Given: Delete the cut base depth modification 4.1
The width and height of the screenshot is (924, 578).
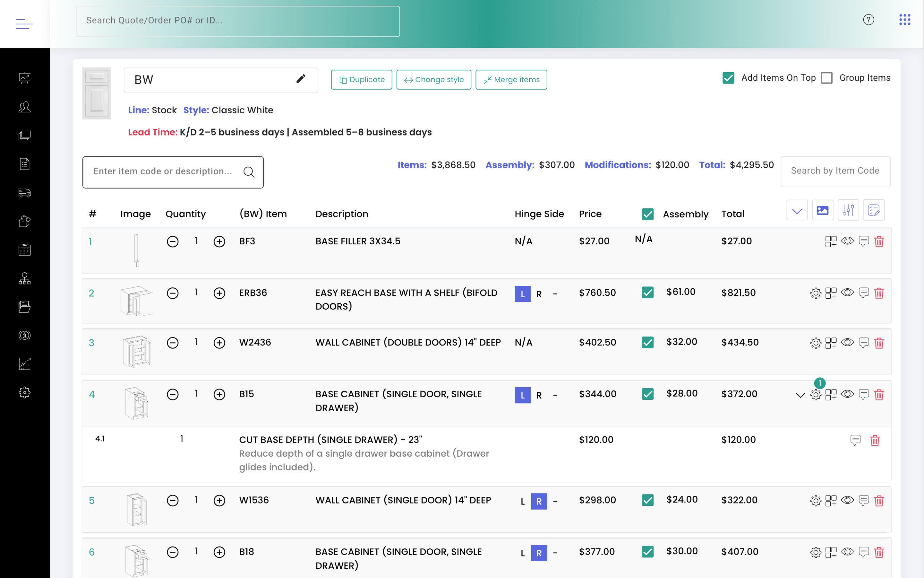Looking at the screenshot, I should point(875,440).
